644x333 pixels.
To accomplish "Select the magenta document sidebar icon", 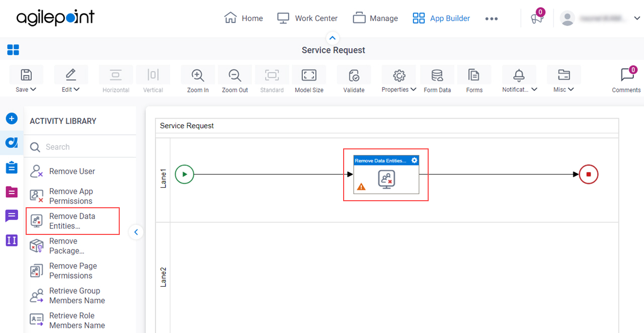I will [12, 192].
